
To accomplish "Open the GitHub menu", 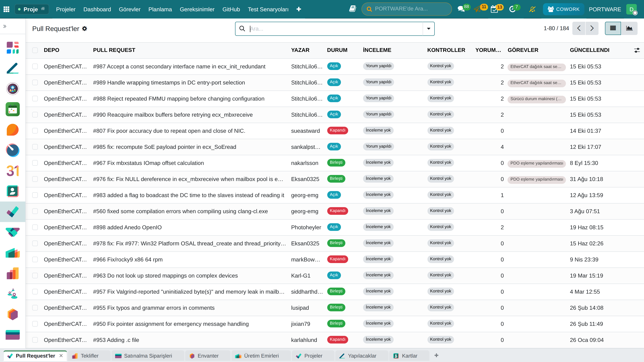I will 231,9.
